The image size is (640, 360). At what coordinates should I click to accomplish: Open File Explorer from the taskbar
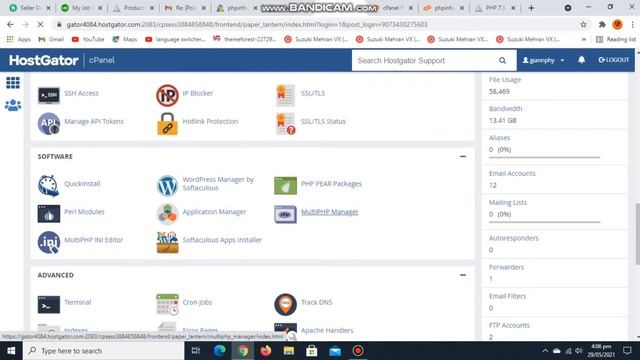(x=289, y=351)
